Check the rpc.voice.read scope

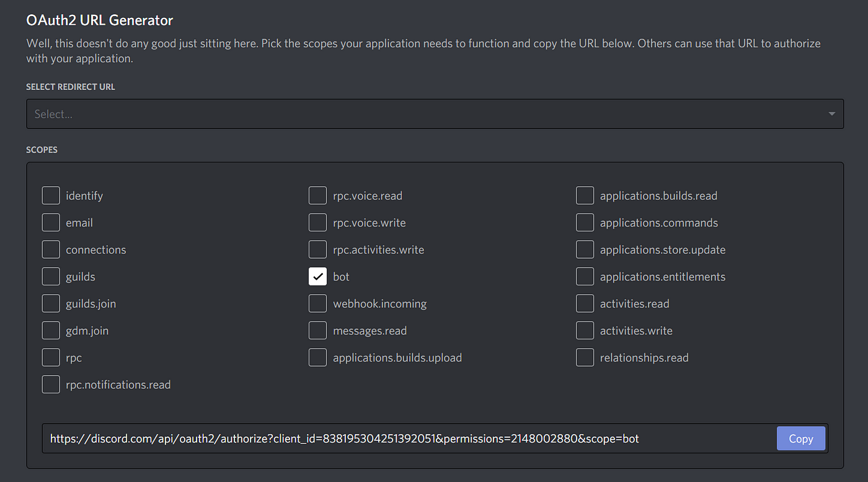pyautogui.click(x=317, y=195)
